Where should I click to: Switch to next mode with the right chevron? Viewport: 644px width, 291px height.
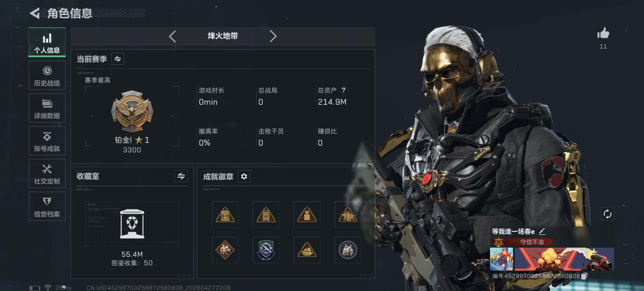[273, 36]
